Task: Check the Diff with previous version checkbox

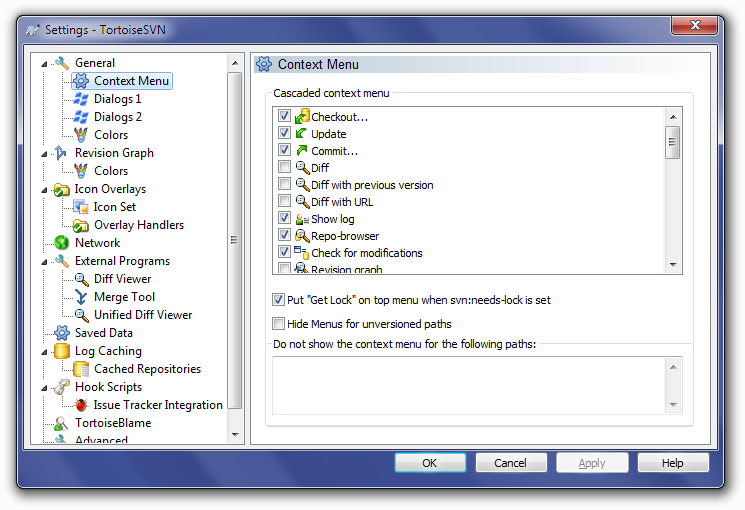Action: coord(284,184)
